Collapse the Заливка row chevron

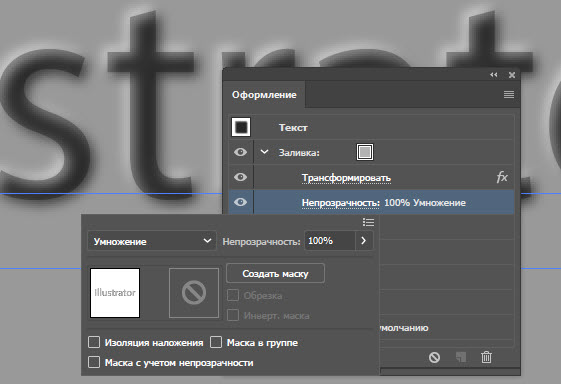tap(264, 152)
